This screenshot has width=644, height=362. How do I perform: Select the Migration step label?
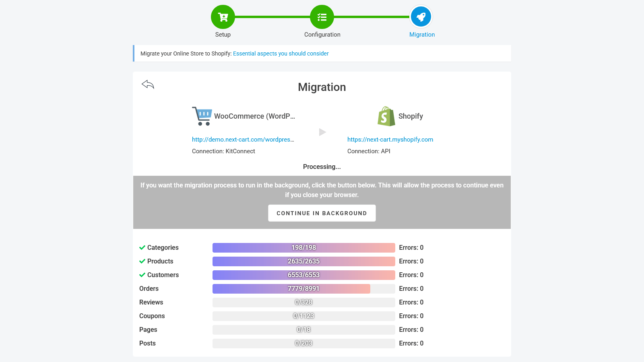click(x=422, y=35)
